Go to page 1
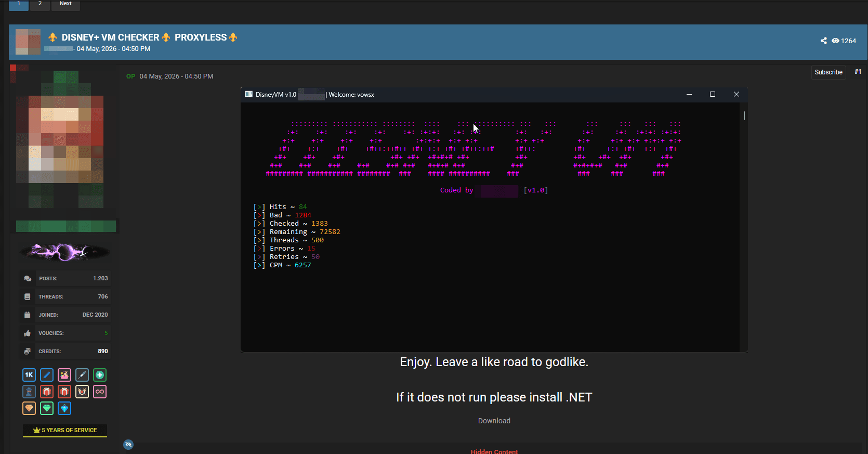 pos(19,4)
